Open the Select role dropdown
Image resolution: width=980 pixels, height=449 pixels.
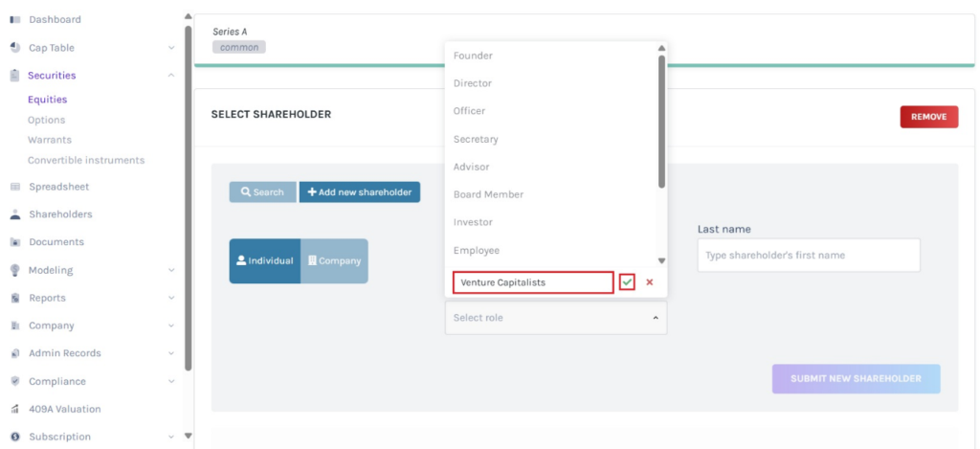click(x=555, y=318)
